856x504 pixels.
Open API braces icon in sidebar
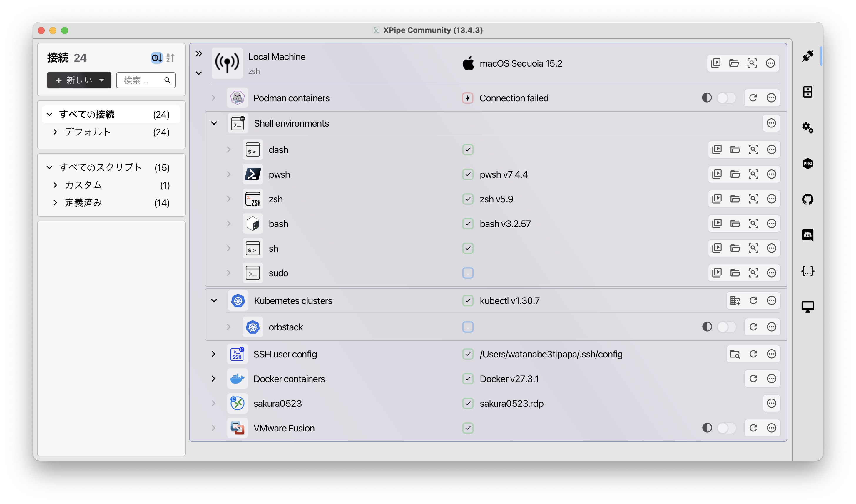coord(808,271)
